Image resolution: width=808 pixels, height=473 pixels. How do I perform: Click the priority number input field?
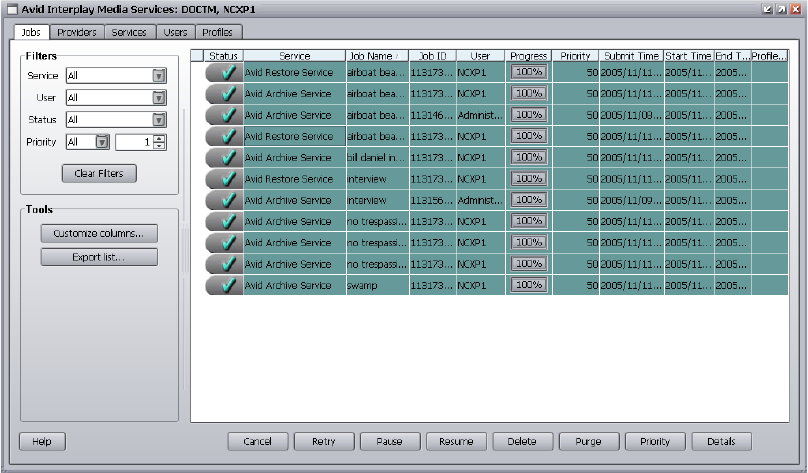coord(134,142)
